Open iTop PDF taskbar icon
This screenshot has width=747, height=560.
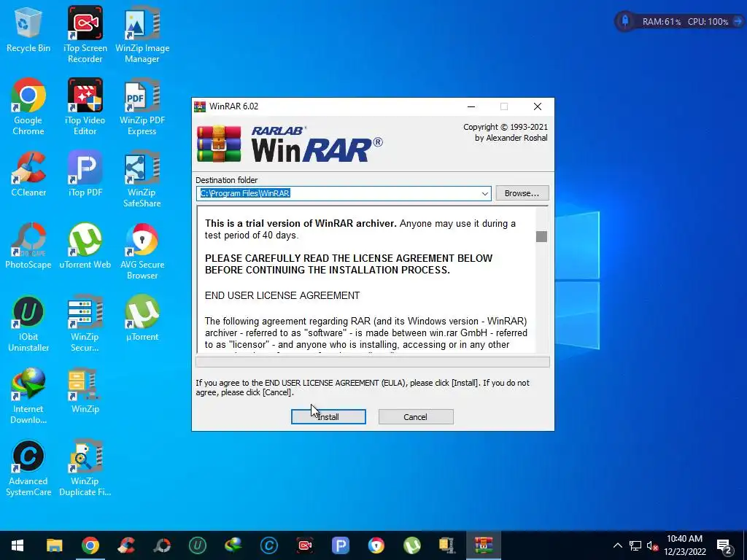point(340,545)
